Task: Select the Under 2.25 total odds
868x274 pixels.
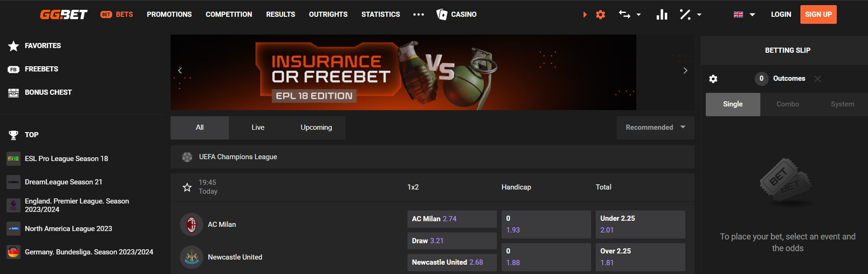Action: click(640, 224)
